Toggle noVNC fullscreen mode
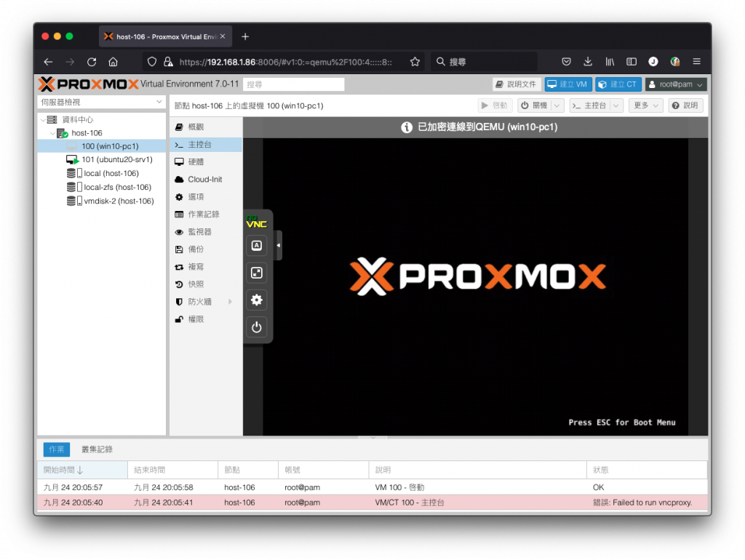 pos(257,273)
